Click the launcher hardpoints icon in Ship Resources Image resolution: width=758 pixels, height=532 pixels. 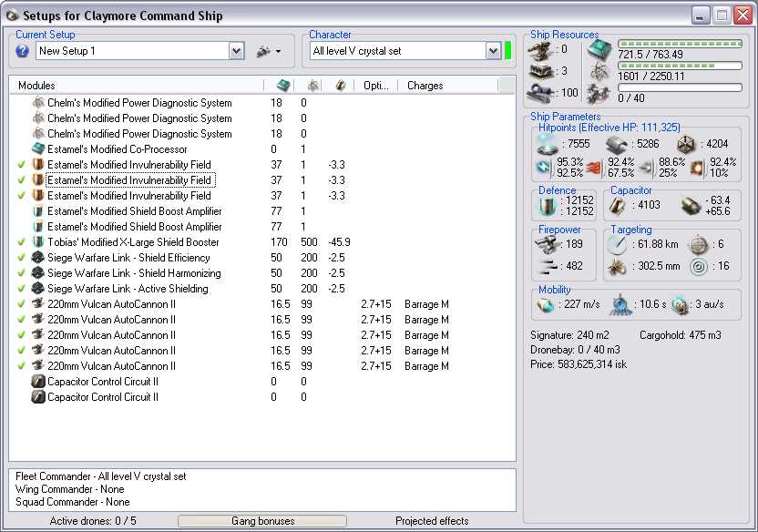pos(540,72)
